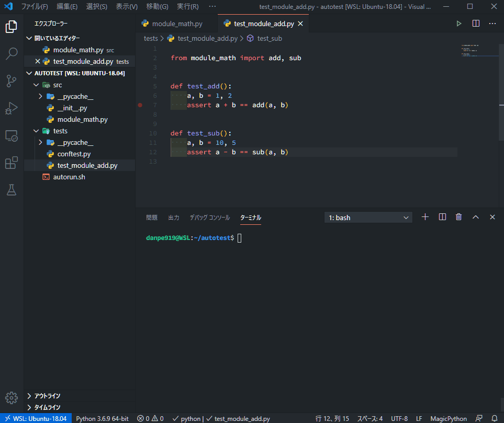Open the ファイル(F) menu
504x423 pixels.
(x=35, y=6)
